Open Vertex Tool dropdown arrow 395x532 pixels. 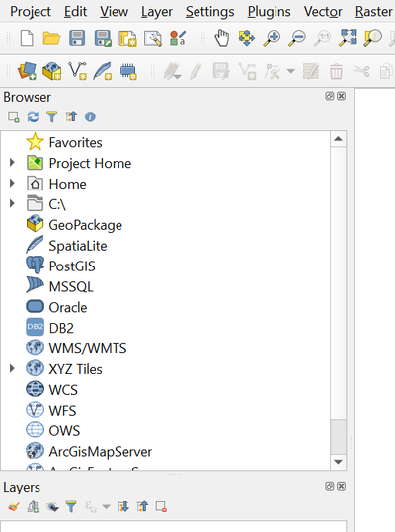[x=291, y=71]
